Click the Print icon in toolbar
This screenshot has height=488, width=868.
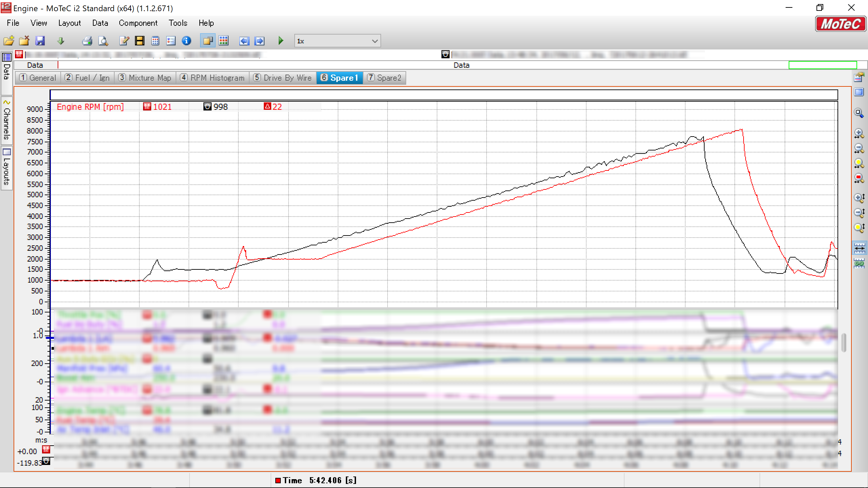pos(87,41)
